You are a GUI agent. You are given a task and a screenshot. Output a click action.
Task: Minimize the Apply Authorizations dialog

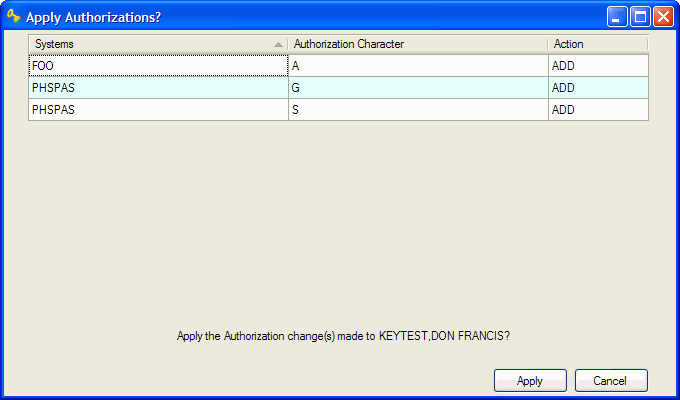pyautogui.click(x=618, y=17)
